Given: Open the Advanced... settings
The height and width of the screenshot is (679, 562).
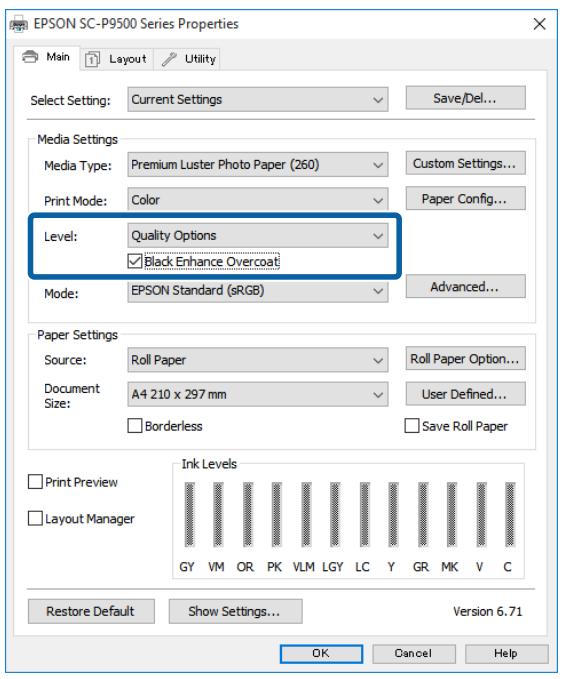Looking at the screenshot, I should (x=465, y=286).
